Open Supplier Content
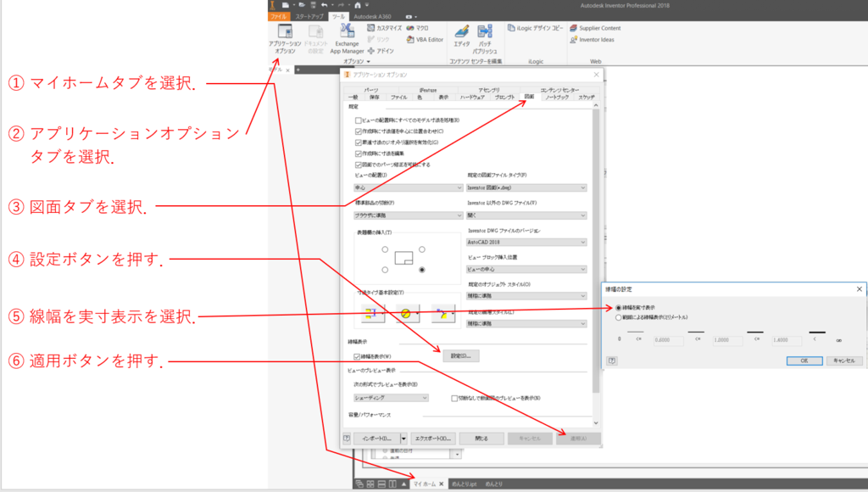 (x=595, y=28)
